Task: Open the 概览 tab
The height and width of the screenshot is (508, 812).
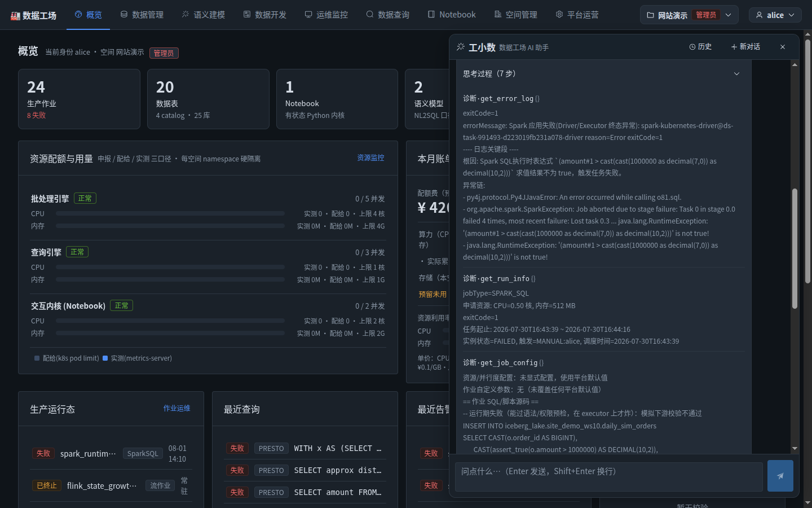Action: (89, 15)
